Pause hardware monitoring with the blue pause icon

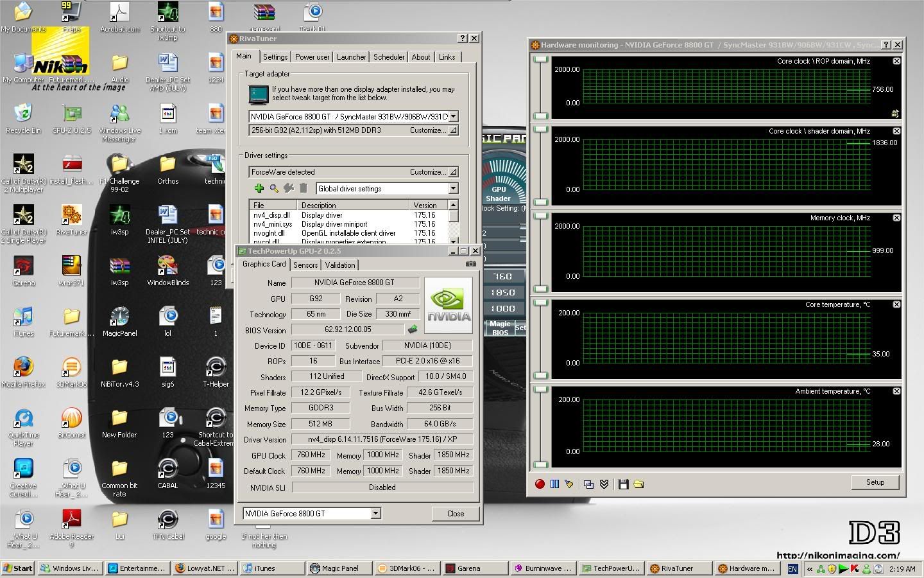point(554,484)
